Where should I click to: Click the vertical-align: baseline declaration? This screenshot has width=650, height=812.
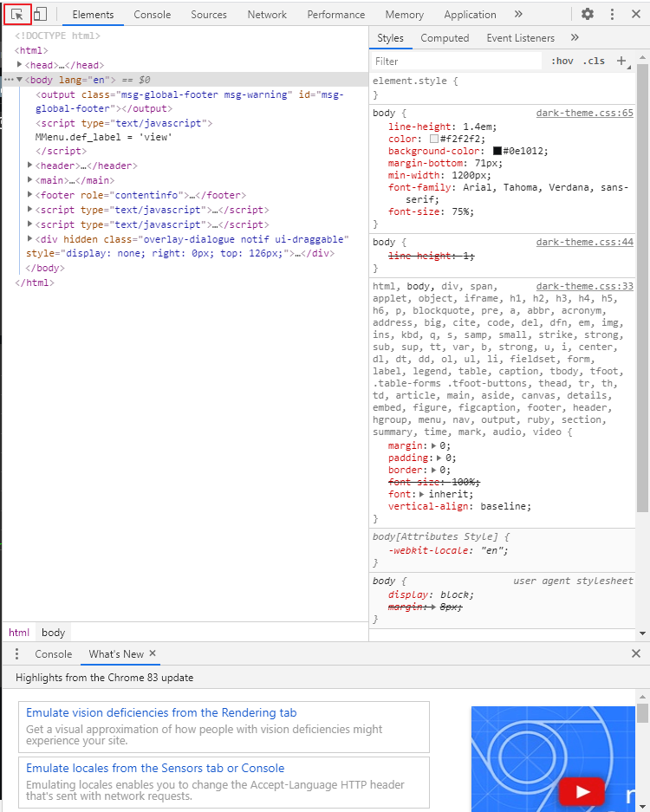(x=459, y=506)
